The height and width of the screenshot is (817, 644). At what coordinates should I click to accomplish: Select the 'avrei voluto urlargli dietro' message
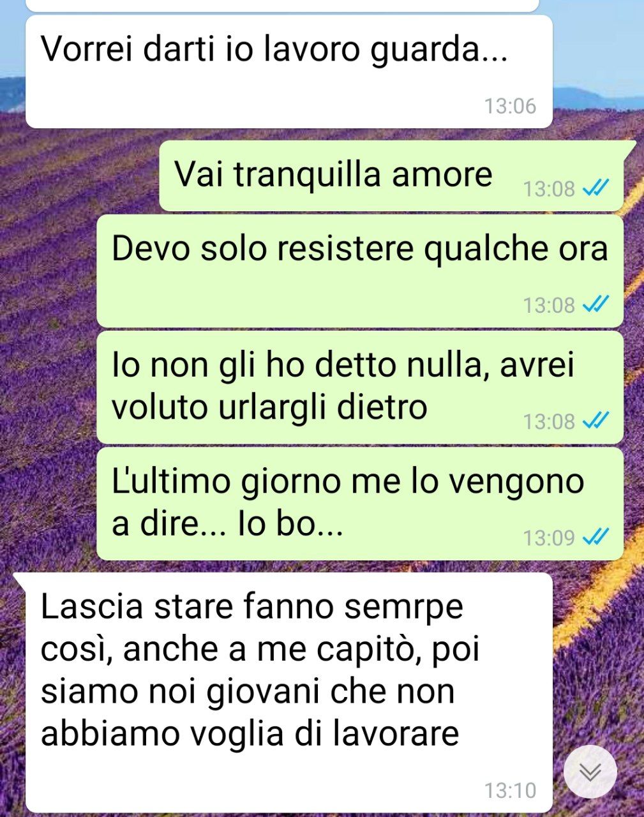tap(359, 387)
